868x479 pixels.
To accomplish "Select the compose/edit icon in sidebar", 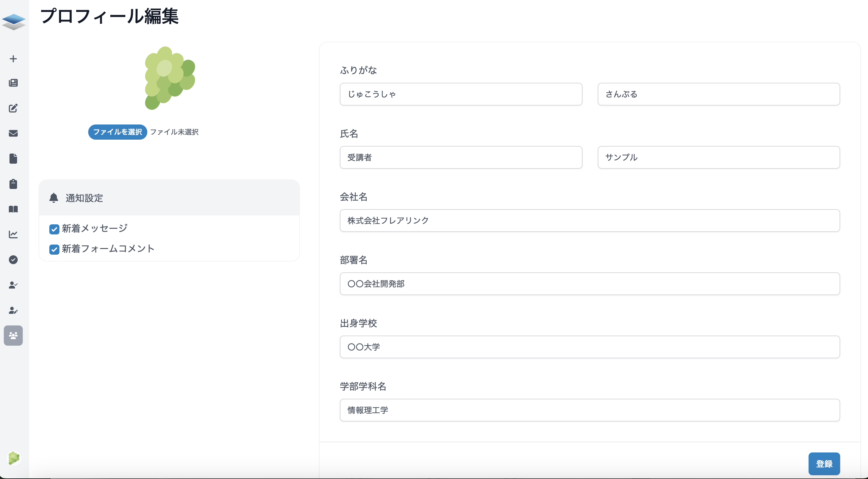I will (13, 108).
